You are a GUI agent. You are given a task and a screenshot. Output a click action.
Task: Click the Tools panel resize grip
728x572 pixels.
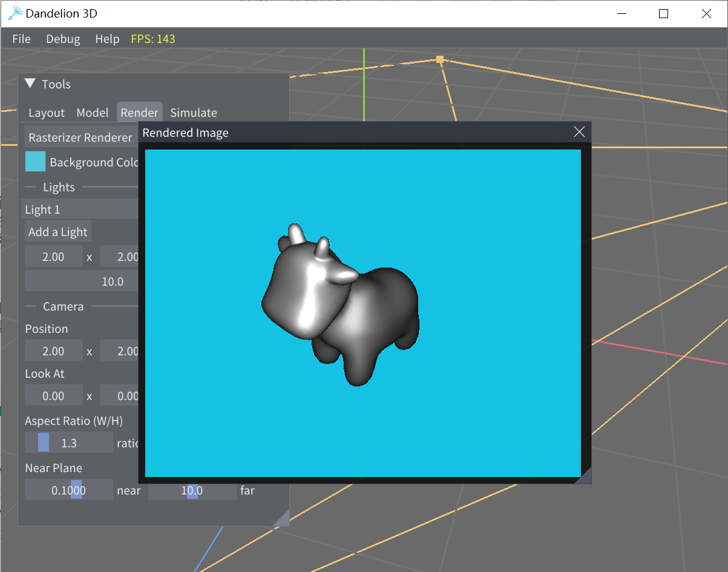[282, 518]
